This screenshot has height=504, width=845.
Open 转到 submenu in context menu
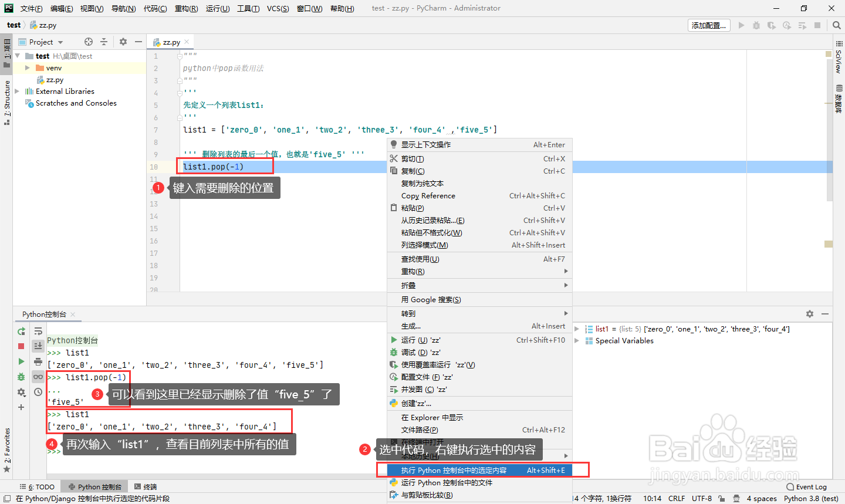(479, 313)
